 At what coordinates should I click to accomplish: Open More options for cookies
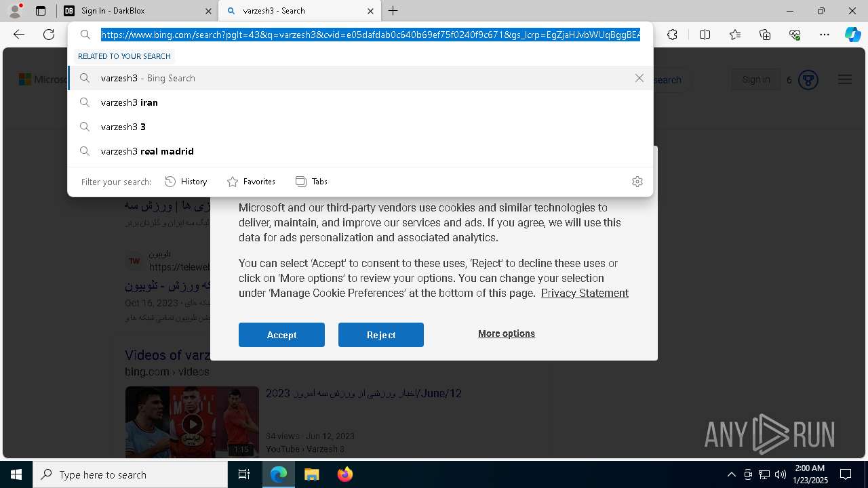(x=507, y=333)
